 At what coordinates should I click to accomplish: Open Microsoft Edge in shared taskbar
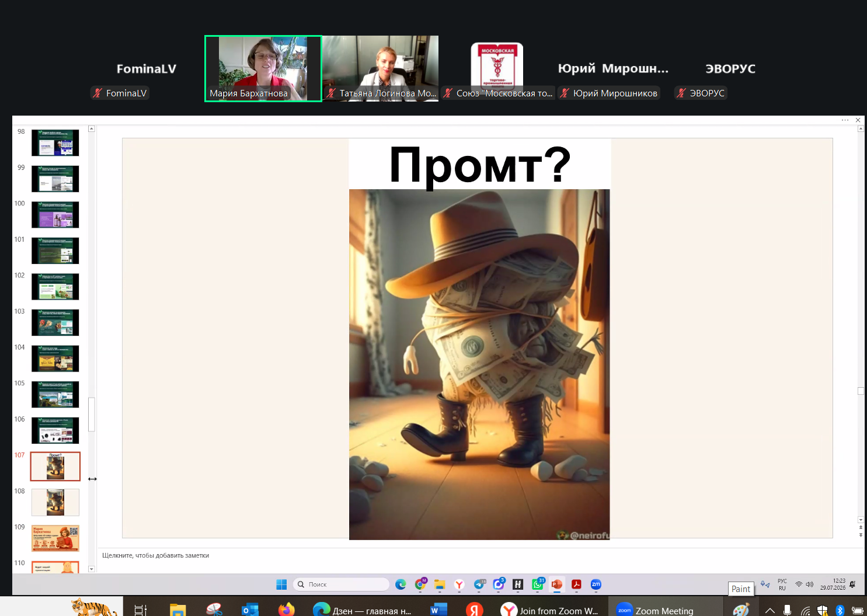tap(401, 584)
